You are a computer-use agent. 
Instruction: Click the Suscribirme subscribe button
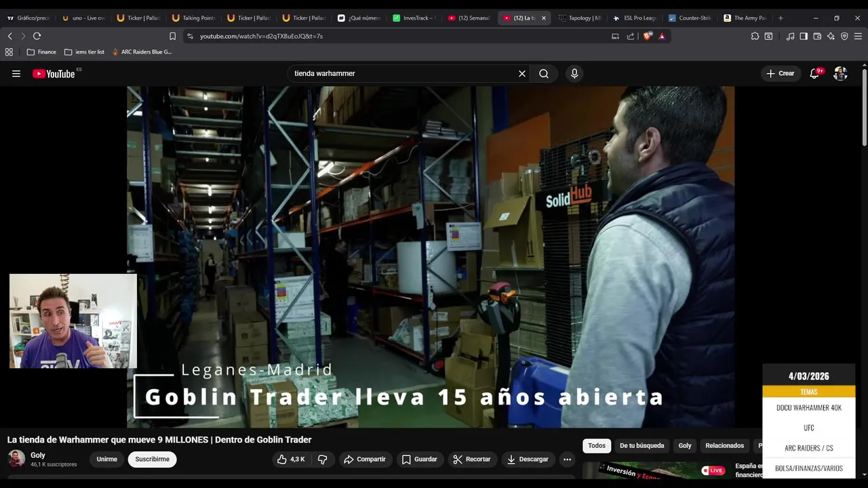(x=152, y=460)
